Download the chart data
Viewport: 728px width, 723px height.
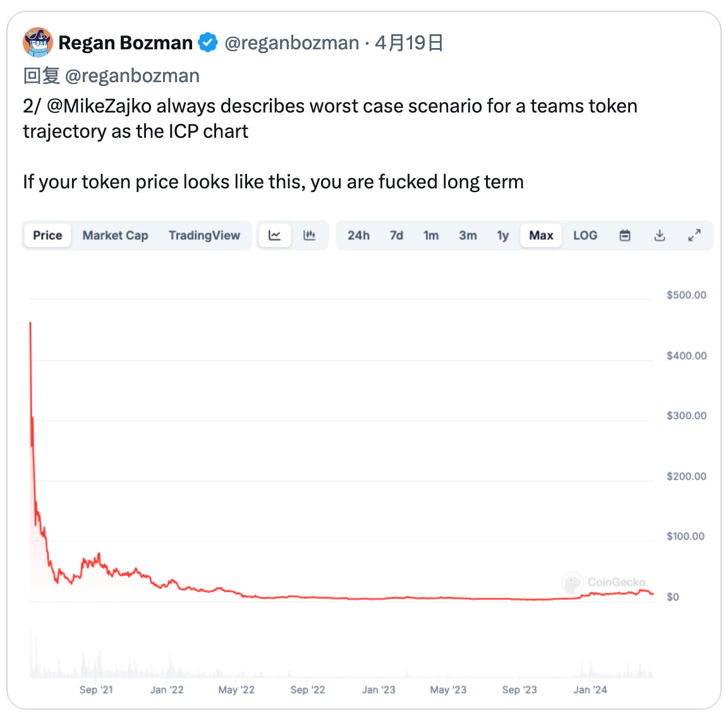point(660,234)
